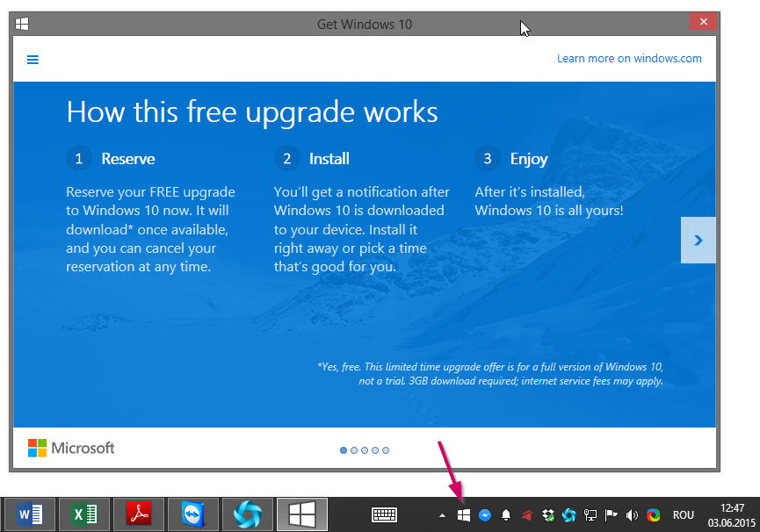Select the second page indicator dot

click(354, 450)
